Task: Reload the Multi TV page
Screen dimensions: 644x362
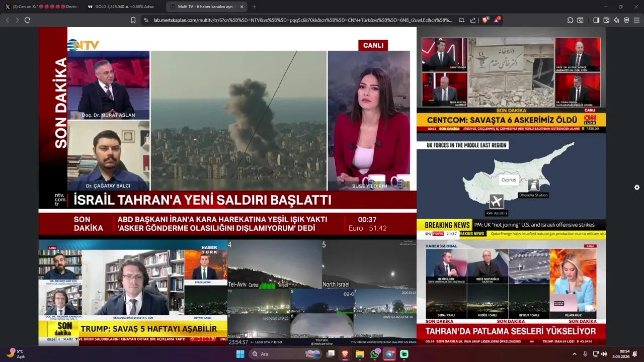Action: pos(28,20)
